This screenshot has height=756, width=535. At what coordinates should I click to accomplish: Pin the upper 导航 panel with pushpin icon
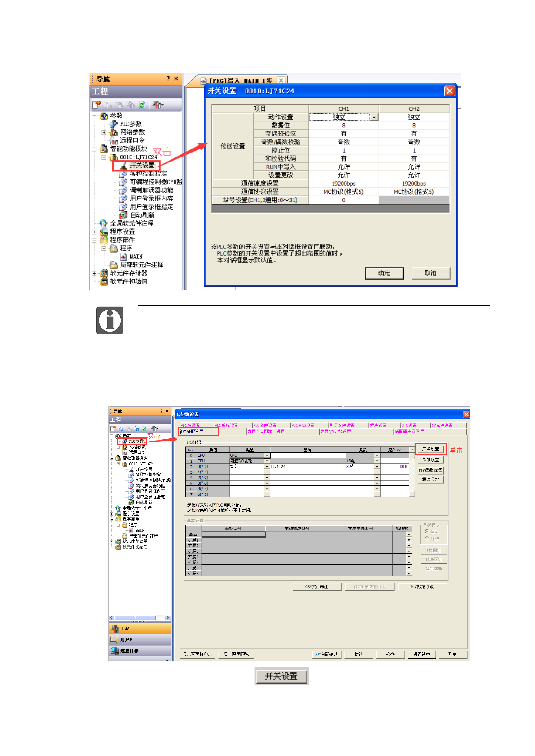(x=168, y=79)
